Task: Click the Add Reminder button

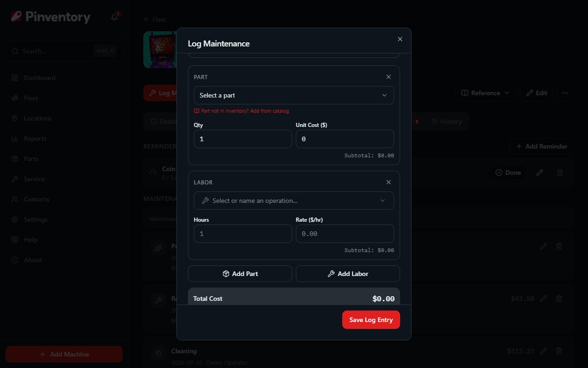Action: pos(541,146)
